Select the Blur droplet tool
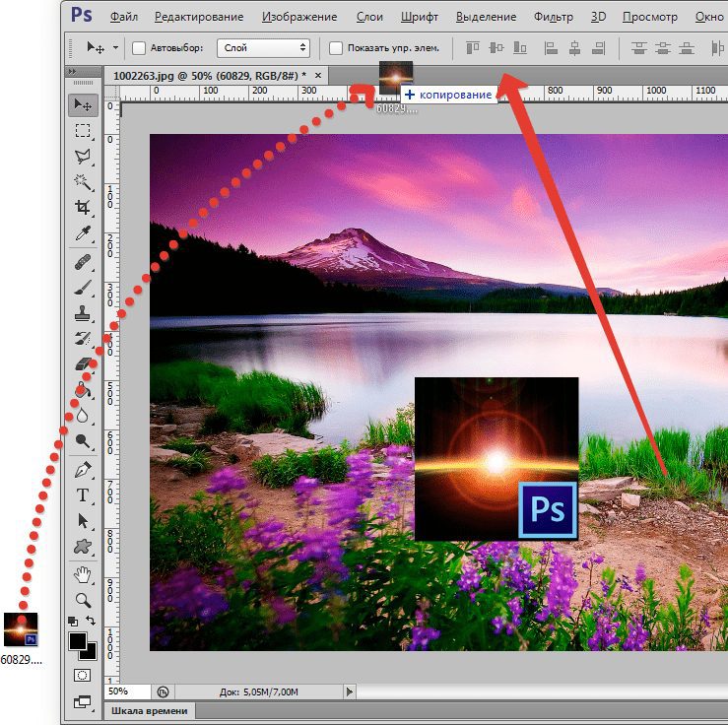This screenshot has height=725, width=728. (x=83, y=415)
